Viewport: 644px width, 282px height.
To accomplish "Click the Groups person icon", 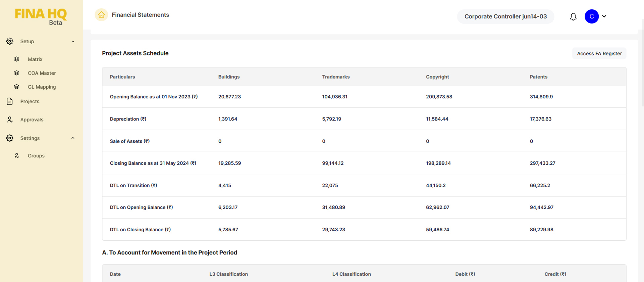I will (x=17, y=156).
